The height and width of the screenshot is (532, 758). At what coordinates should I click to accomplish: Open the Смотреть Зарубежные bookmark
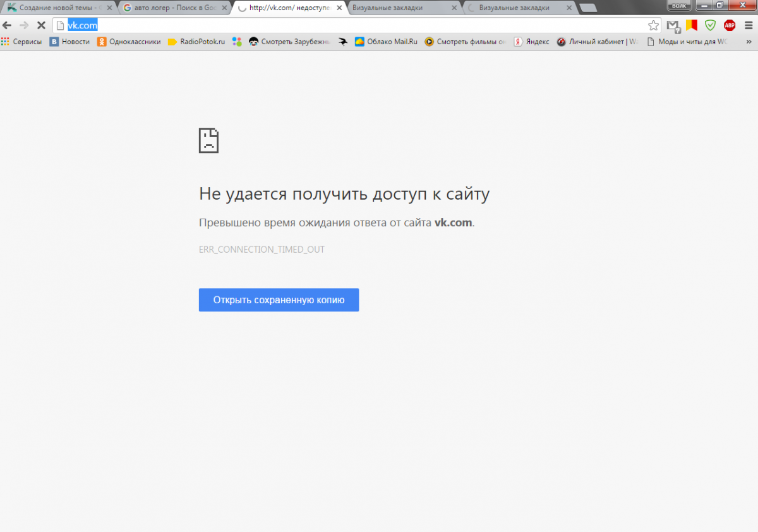pyautogui.click(x=290, y=42)
